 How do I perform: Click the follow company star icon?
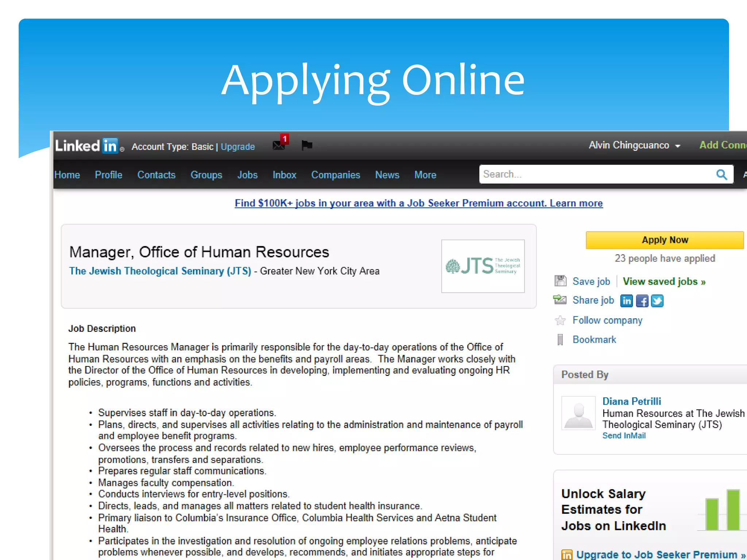(560, 320)
